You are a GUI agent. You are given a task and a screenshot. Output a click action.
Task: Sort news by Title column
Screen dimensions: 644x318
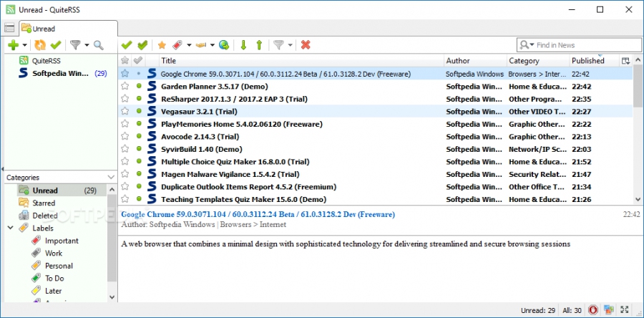pyautogui.click(x=302, y=61)
